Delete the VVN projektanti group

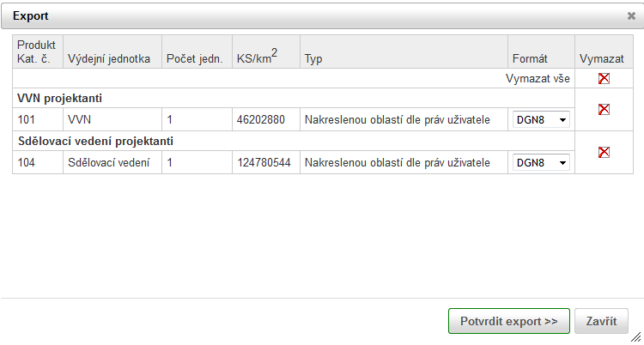pyautogui.click(x=604, y=109)
